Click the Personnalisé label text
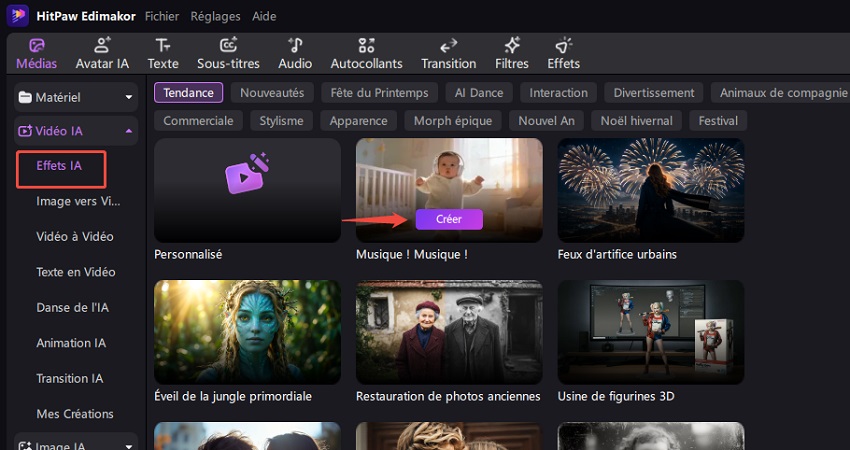This screenshot has width=850, height=450. pyautogui.click(x=188, y=254)
